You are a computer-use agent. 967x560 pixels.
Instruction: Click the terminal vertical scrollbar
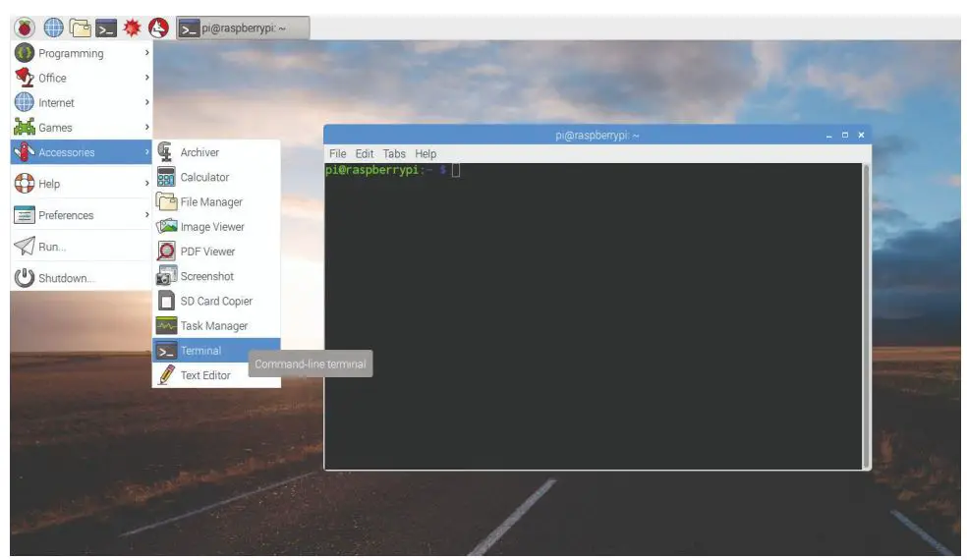coord(866,315)
